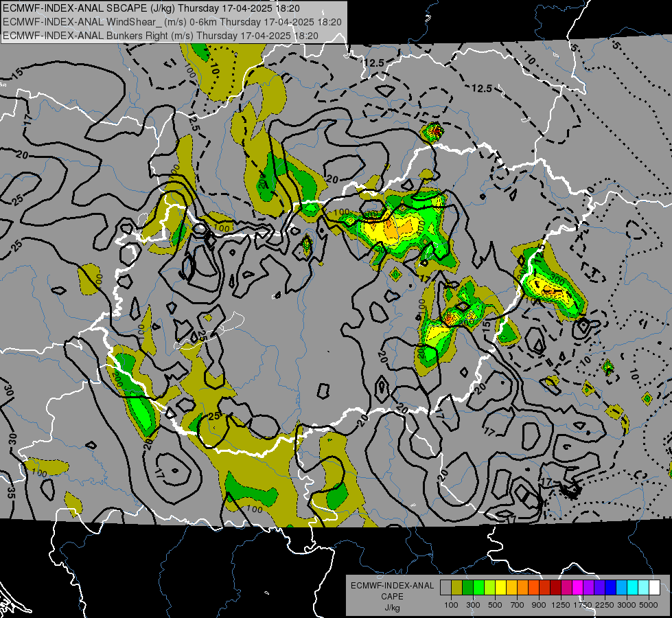Click the legend label 1750
The width and height of the screenshot is (672, 618).
point(583,605)
